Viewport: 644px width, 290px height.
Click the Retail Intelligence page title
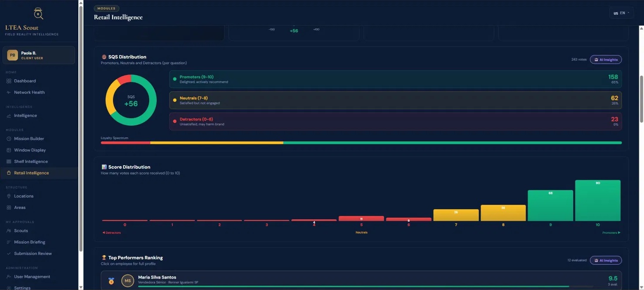tap(118, 17)
